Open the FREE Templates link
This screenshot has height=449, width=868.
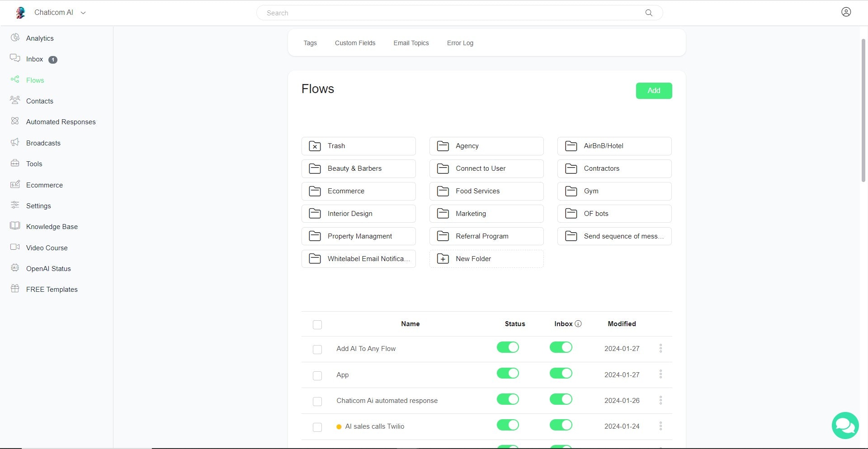click(52, 290)
